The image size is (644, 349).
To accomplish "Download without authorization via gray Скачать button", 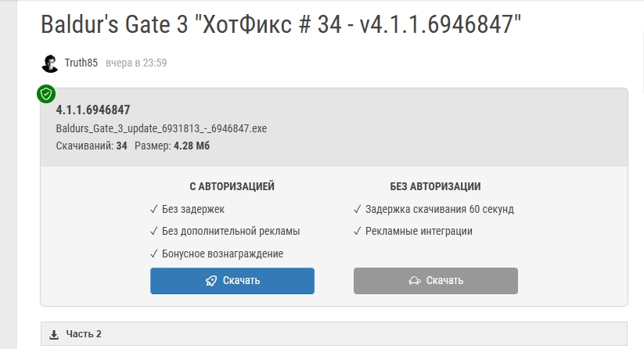I will pos(436,281).
